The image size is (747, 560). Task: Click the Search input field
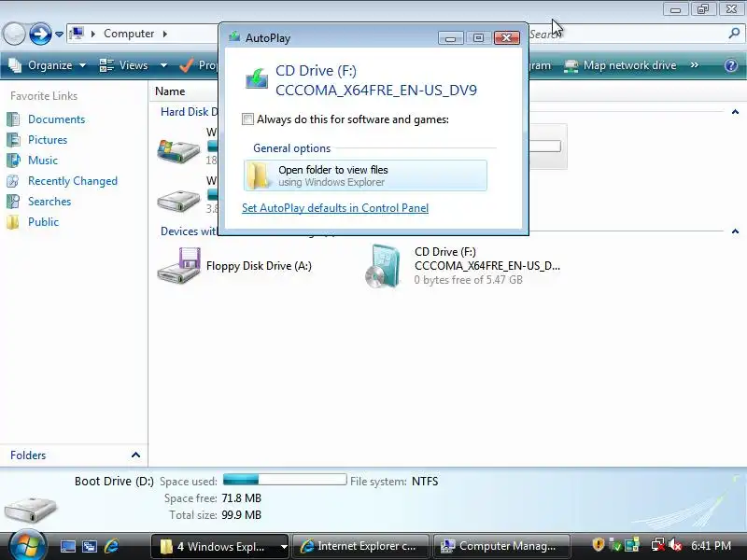(627, 34)
